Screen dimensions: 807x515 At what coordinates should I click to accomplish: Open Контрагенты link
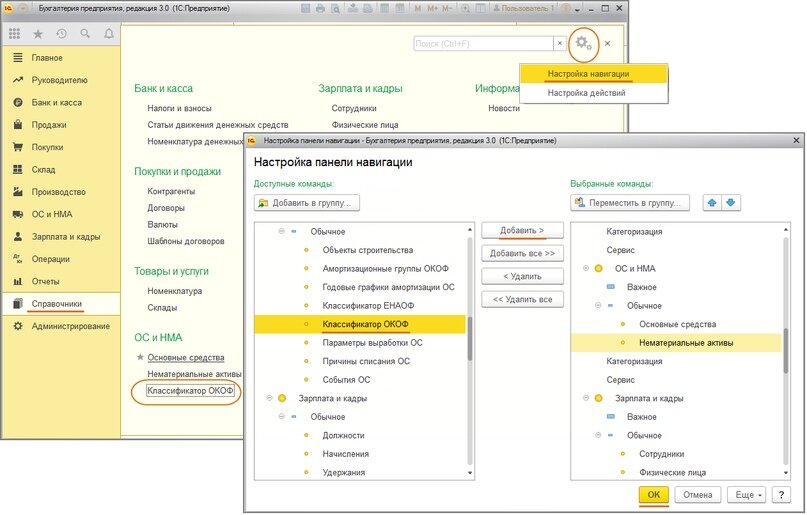click(171, 191)
